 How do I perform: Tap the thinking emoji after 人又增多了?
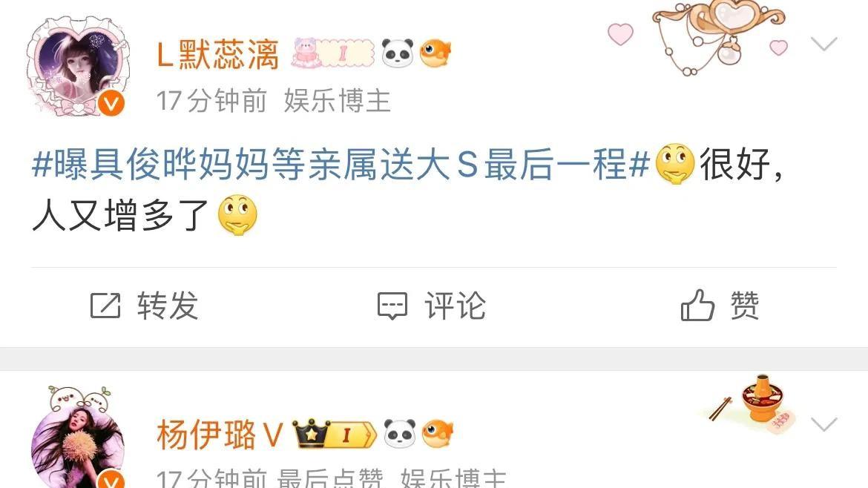[x=237, y=215]
